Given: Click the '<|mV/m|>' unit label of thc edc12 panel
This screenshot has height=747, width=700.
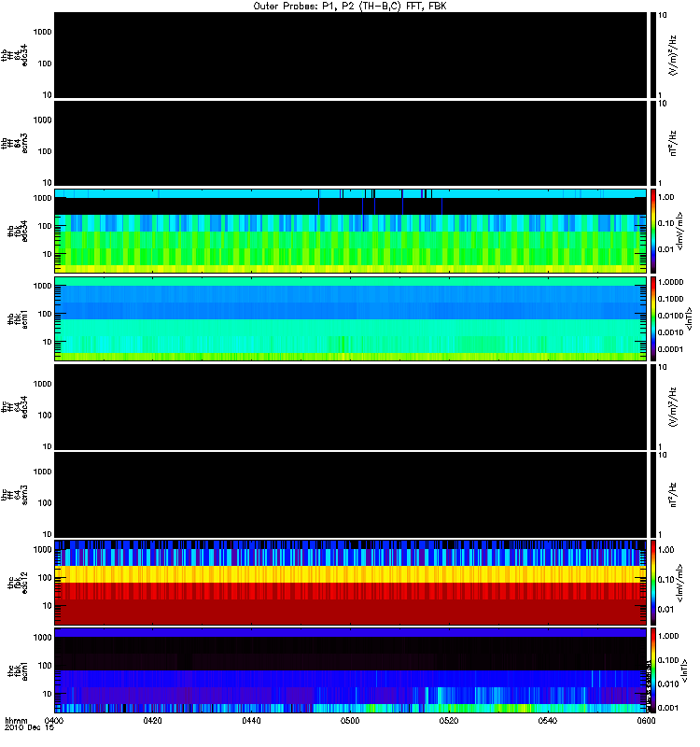Looking at the screenshot, I should point(680,583).
